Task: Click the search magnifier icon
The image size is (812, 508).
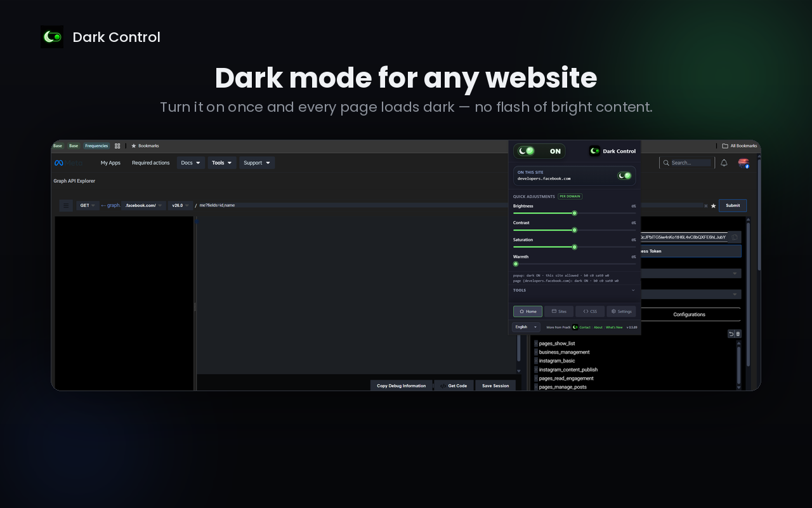Action: tap(666, 163)
